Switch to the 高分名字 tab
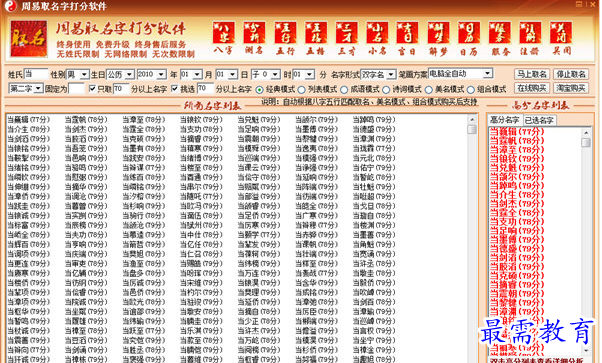The width and height of the screenshot is (602, 363). click(x=504, y=120)
